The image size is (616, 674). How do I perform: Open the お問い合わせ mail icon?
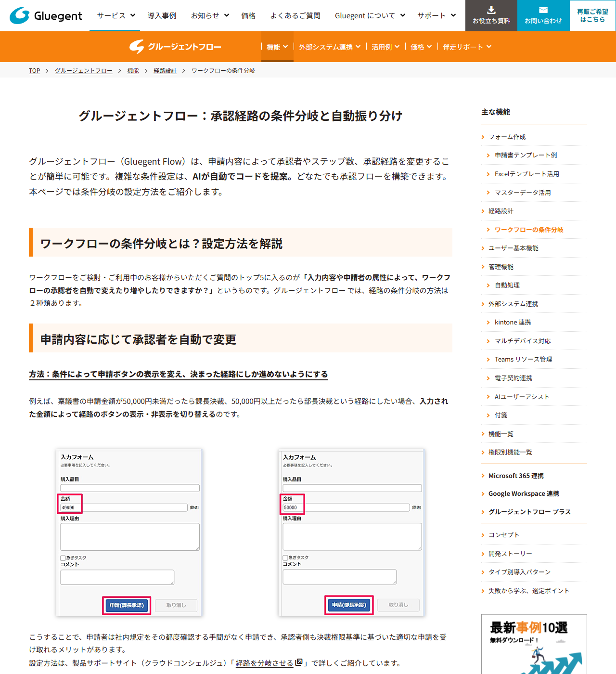point(543,10)
